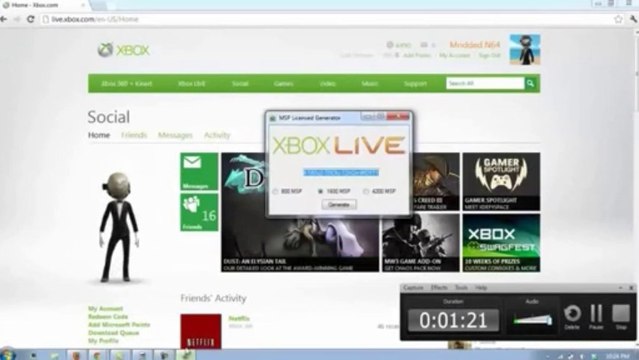Go back using the browser back arrow
This screenshot has width=639, height=360.
(4, 19)
